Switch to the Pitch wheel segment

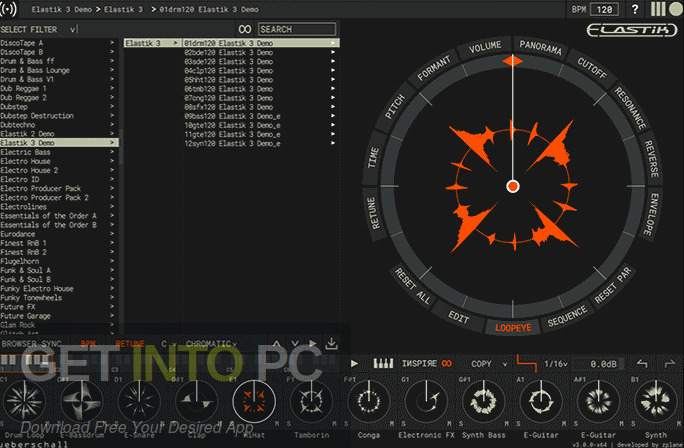395,107
